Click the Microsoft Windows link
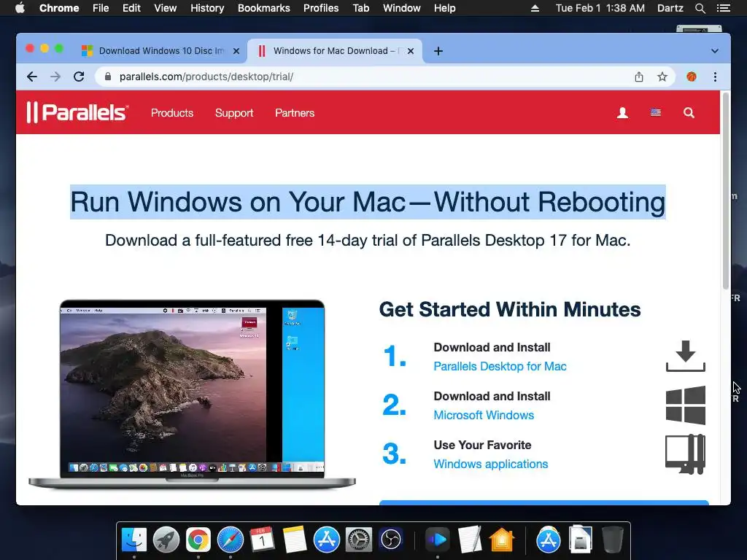Viewport: 747px width, 560px height. click(484, 415)
